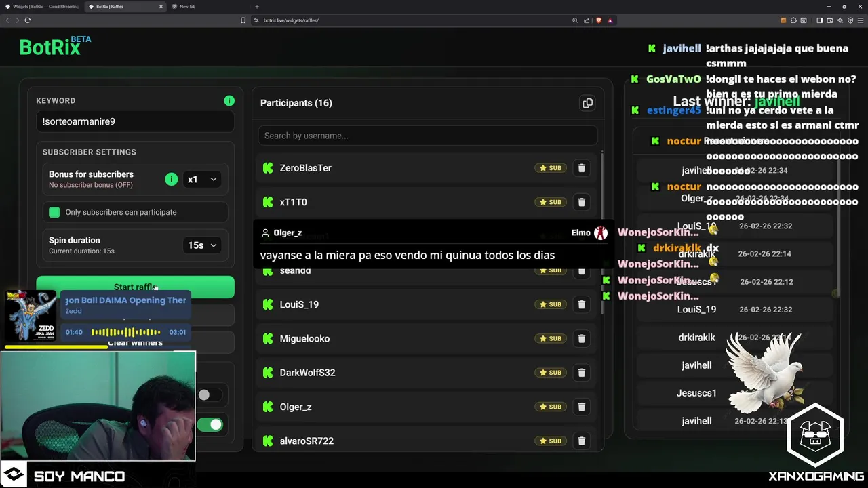Switch to the Widgets | BotRix browser tab
Screen dimensions: 868x488
41,7
